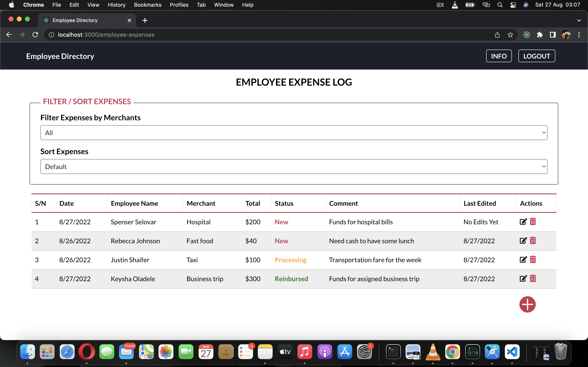The height and width of the screenshot is (367, 588).
Task: Bookmark the page using the star icon
Action: 510,35
